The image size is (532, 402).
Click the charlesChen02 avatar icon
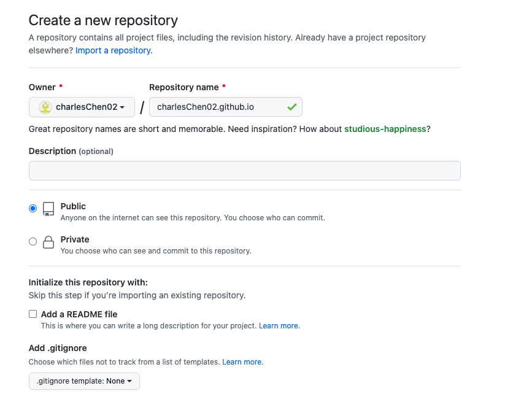(45, 107)
